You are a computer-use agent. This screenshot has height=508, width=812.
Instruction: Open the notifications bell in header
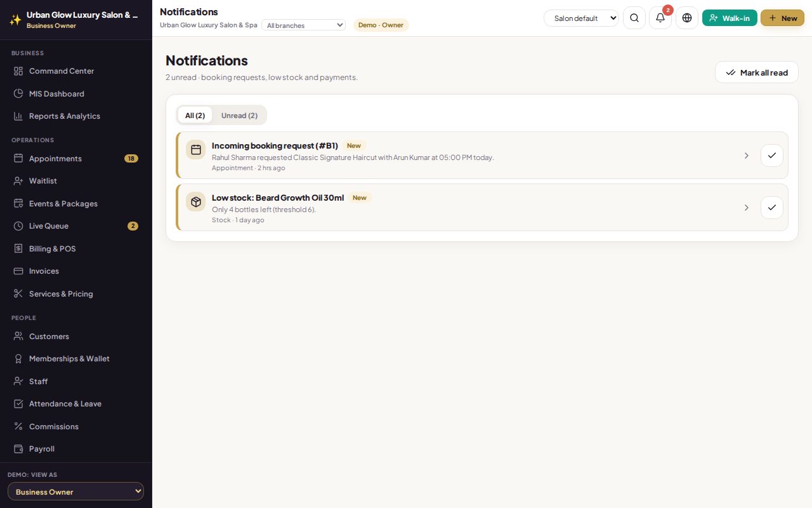click(660, 18)
